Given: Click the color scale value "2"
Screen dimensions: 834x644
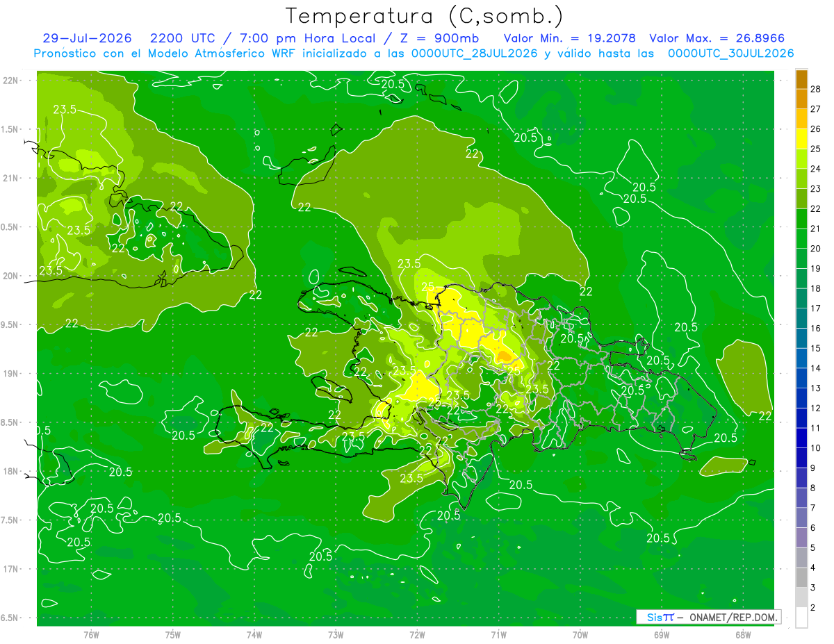Looking at the screenshot, I should point(813,608).
